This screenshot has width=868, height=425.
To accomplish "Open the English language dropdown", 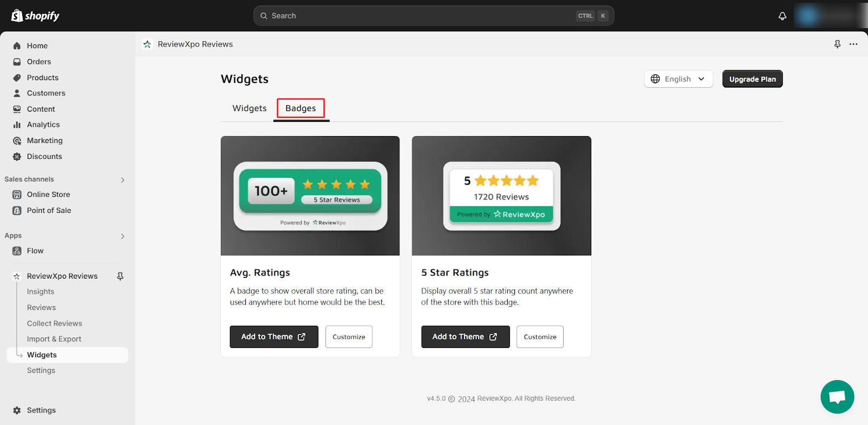I will pos(679,79).
